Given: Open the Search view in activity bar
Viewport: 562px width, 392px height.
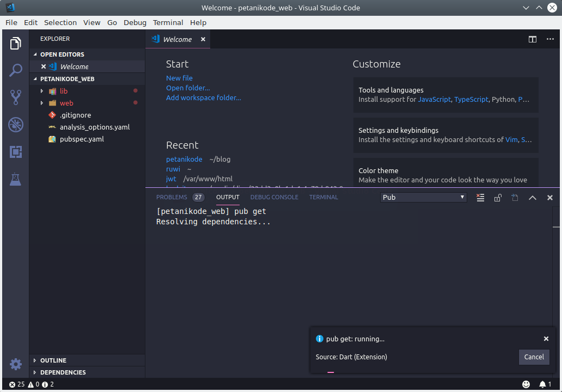Looking at the screenshot, I should pyautogui.click(x=16, y=70).
